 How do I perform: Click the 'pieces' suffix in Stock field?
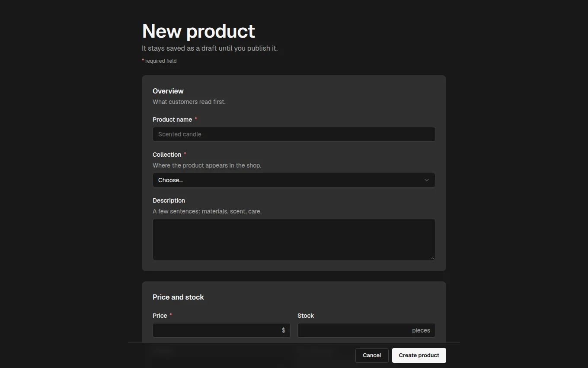point(421,330)
